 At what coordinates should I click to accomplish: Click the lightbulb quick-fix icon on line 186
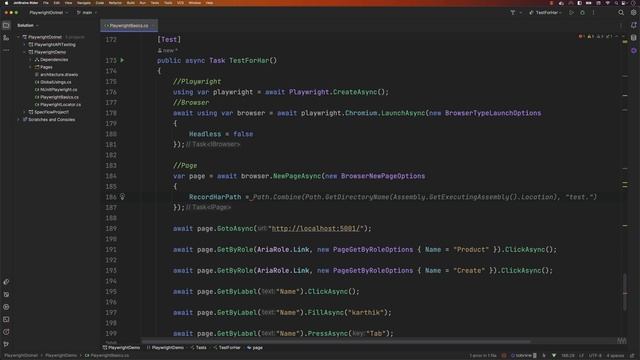tap(122, 197)
